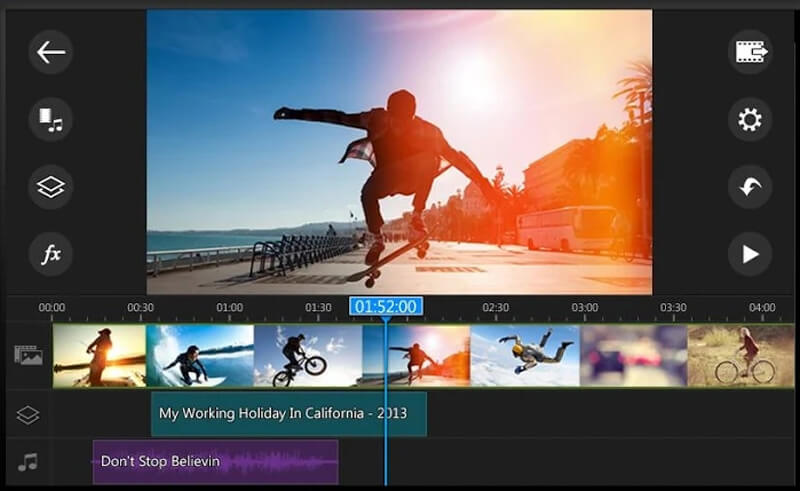Tap the back arrow button
The width and height of the screenshot is (800, 491).
pos(50,52)
